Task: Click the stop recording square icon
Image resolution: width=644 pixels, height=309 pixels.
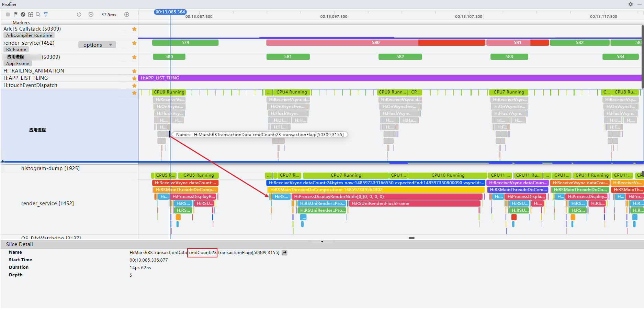Action: (8, 14)
